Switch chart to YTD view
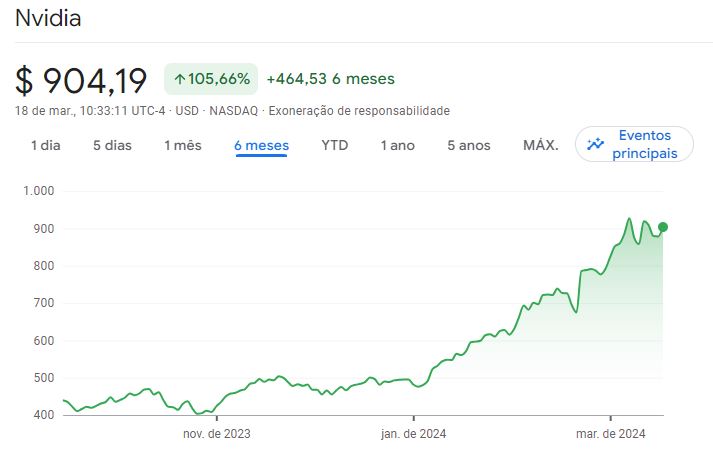 coord(335,145)
